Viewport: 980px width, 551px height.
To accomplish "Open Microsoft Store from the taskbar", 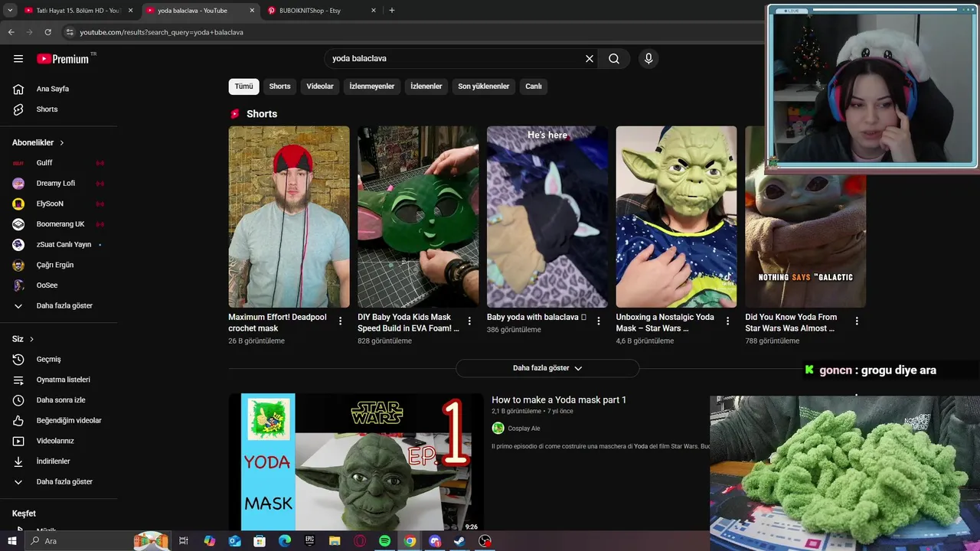I will [260, 541].
